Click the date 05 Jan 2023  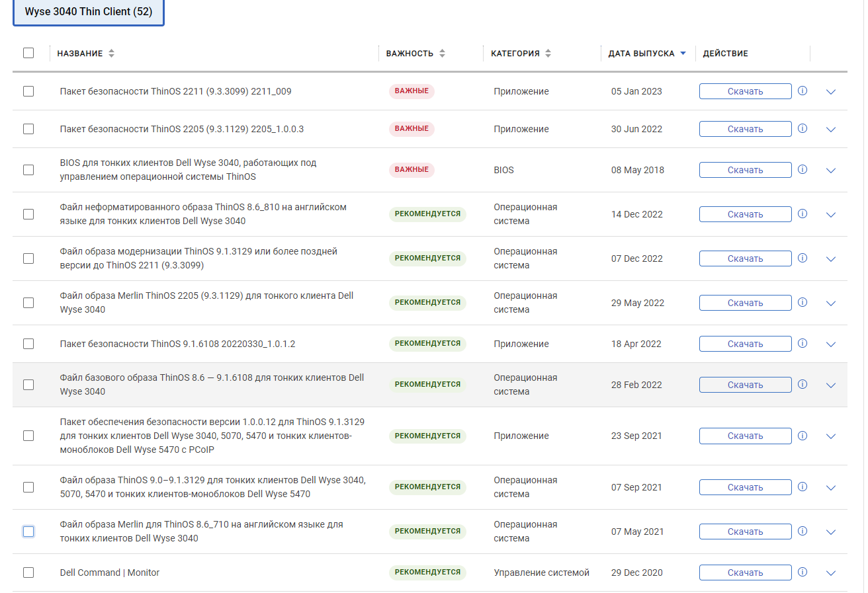636,91
